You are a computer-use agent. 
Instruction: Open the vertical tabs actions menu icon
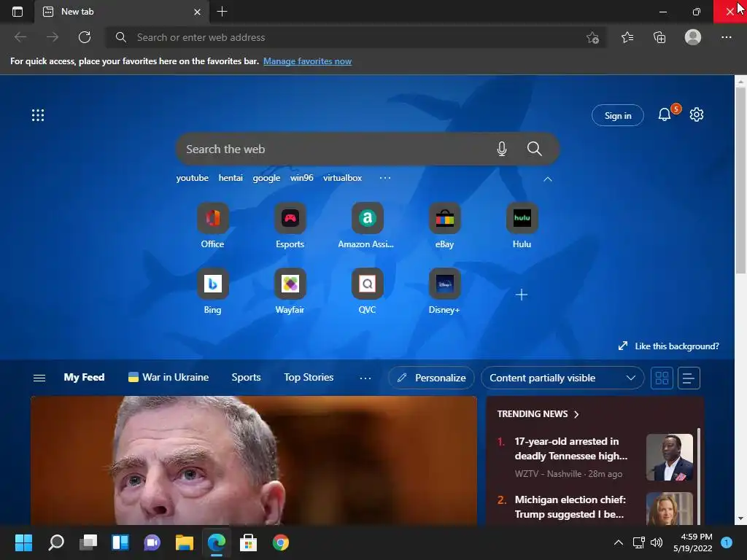click(18, 12)
